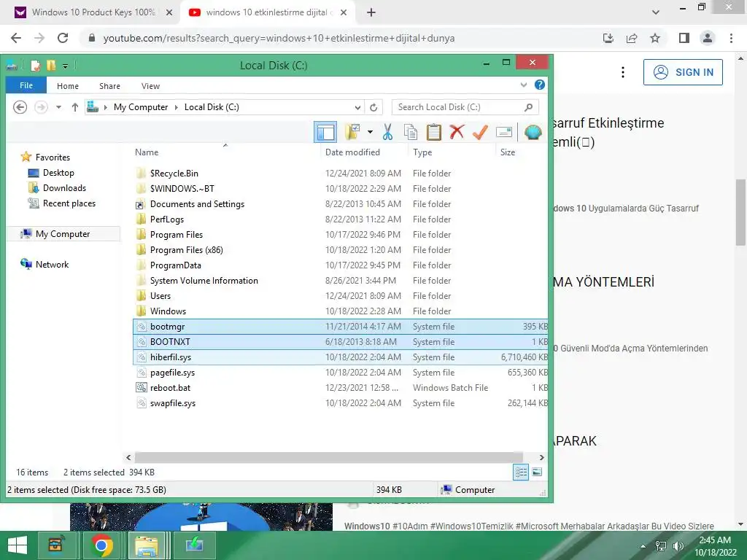Open recent locations dropdown arrow
Image resolution: width=747 pixels, height=560 pixels.
58,107
